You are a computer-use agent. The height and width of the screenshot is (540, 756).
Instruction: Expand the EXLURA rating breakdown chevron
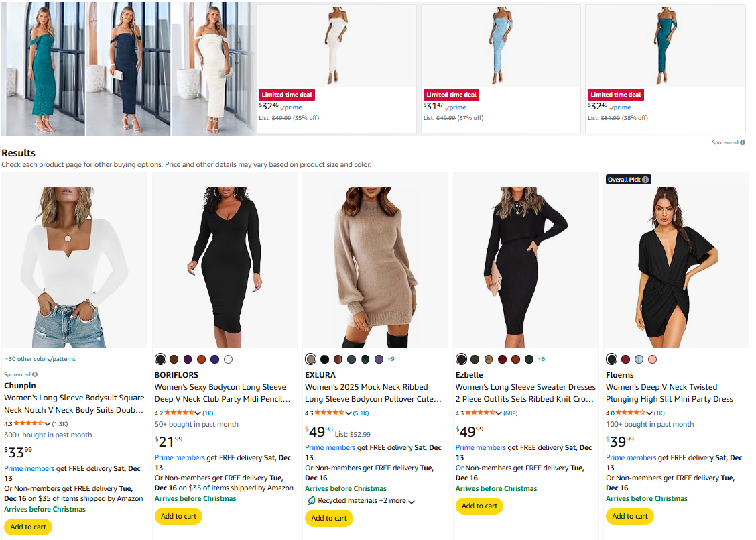pyautogui.click(x=348, y=413)
